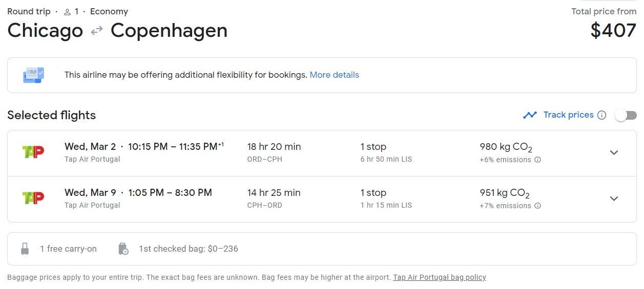Open emissions info for 980 kg flight
The image size is (644, 289).
[538, 160]
